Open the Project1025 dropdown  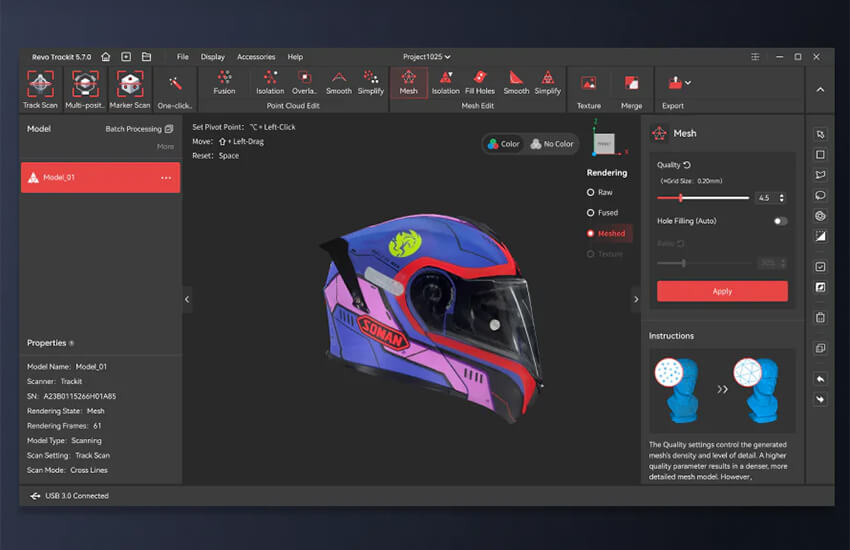click(x=427, y=57)
